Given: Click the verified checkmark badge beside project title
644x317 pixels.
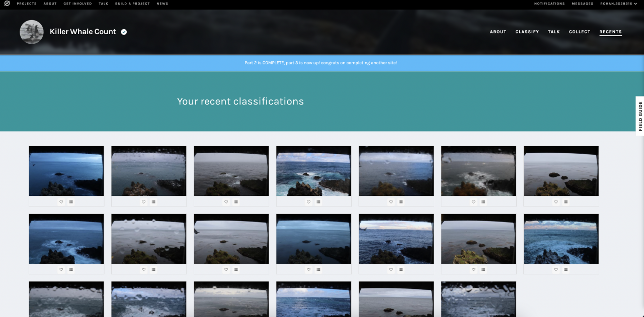Looking at the screenshot, I should (x=124, y=32).
